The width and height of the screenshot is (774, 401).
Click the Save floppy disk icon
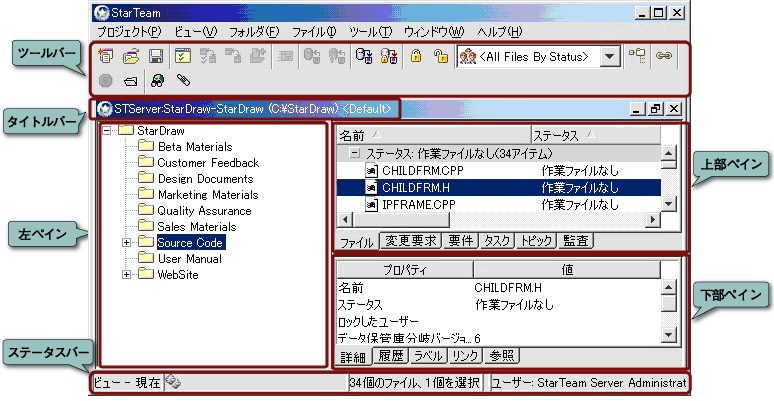(156, 56)
